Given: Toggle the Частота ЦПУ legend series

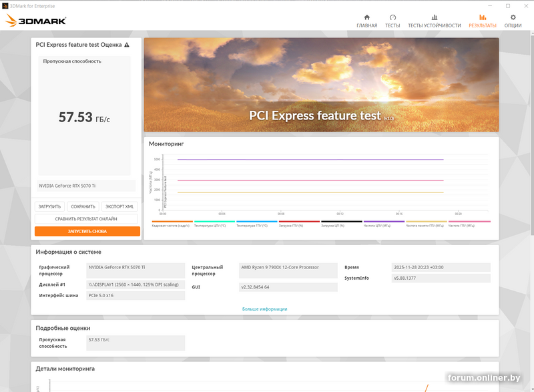Looking at the screenshot, I should pos(383,225).
